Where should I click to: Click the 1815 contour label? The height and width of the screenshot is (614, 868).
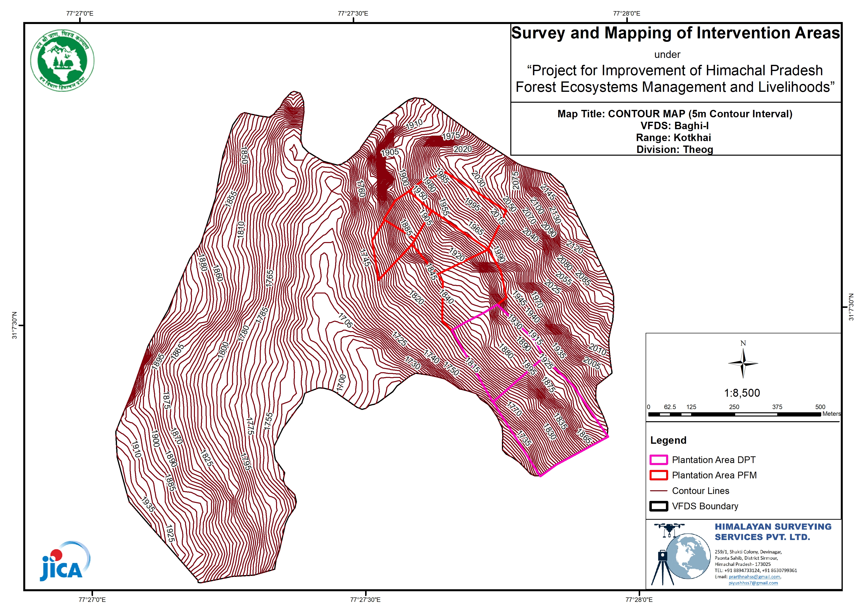click(472, 365)
